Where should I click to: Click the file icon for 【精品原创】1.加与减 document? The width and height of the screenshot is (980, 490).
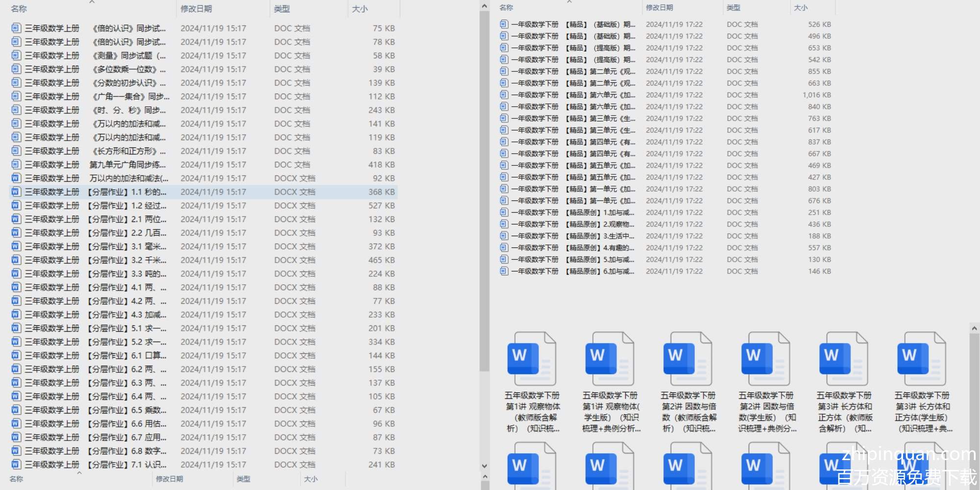point(504,212)
